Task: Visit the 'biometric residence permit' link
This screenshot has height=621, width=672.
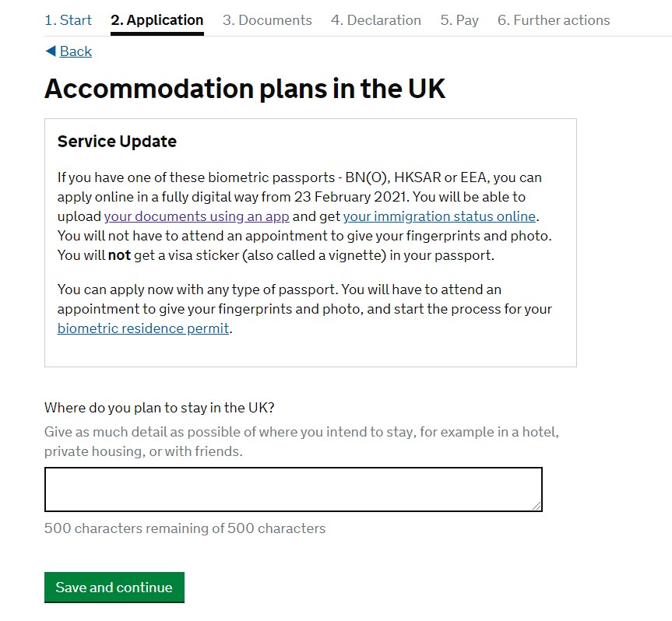Action: (x=143, y=328)
